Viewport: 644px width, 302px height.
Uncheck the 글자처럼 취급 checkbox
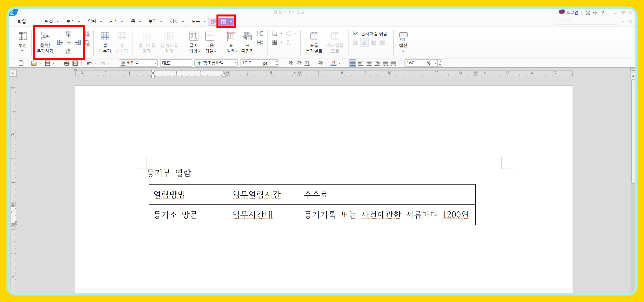355,33
